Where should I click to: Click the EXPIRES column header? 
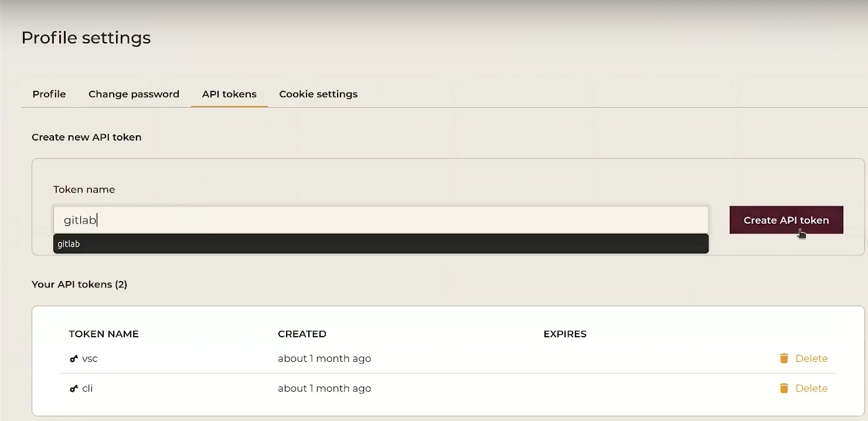click(x=564, y=334)
